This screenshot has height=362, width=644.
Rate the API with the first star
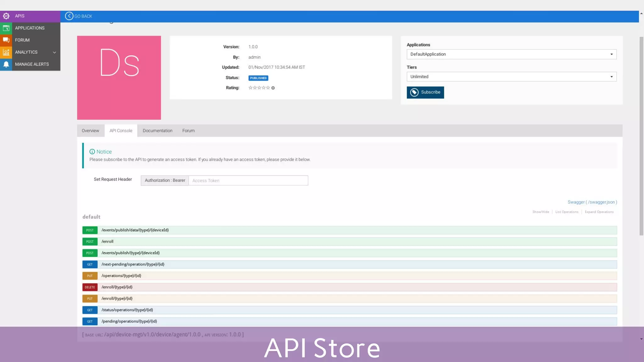click(251, 88)
